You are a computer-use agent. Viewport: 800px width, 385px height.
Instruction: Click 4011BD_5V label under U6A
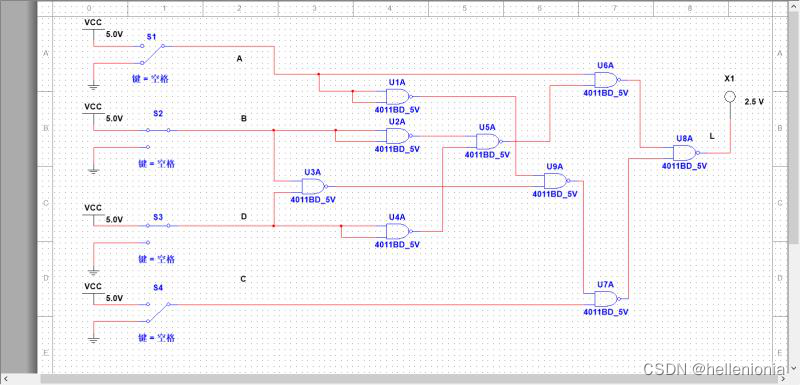point(606,93)
